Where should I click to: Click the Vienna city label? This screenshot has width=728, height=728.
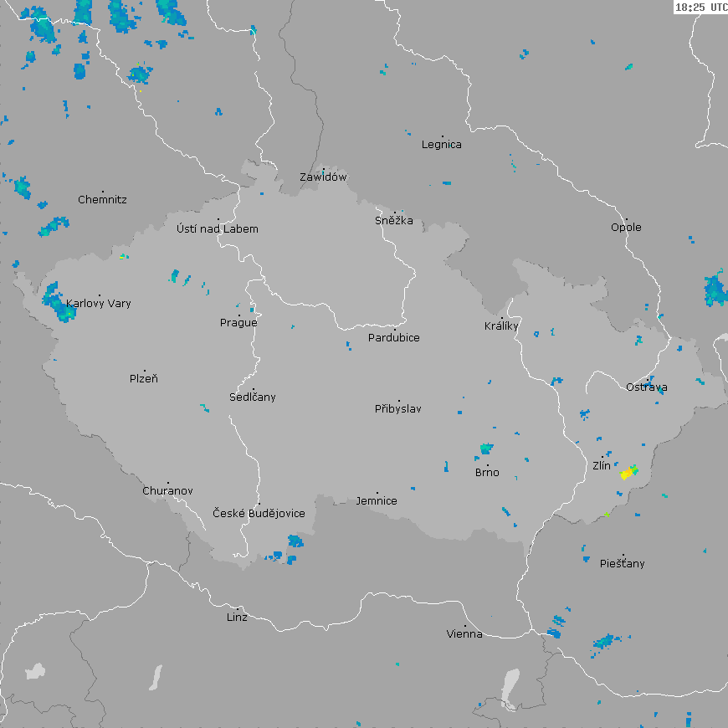464,633
